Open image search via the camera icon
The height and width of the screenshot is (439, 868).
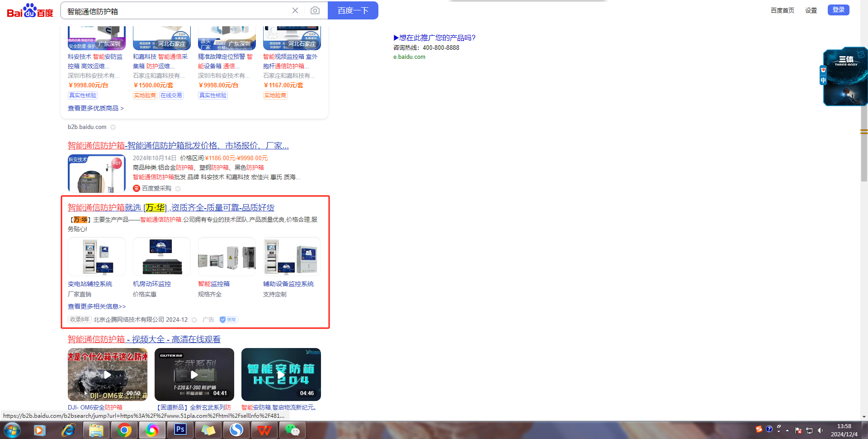pyautogui.click(x=315, y=10)
